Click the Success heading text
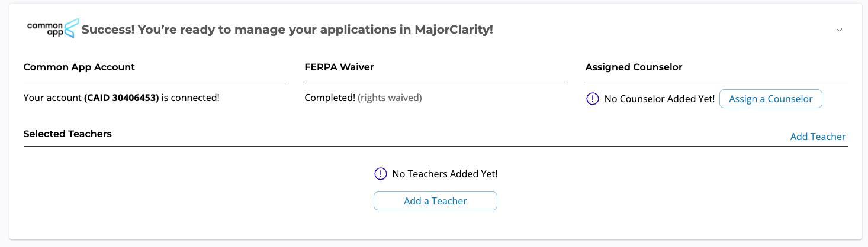Viewport: 868px width, 247px height. click(x=287, y=30)
